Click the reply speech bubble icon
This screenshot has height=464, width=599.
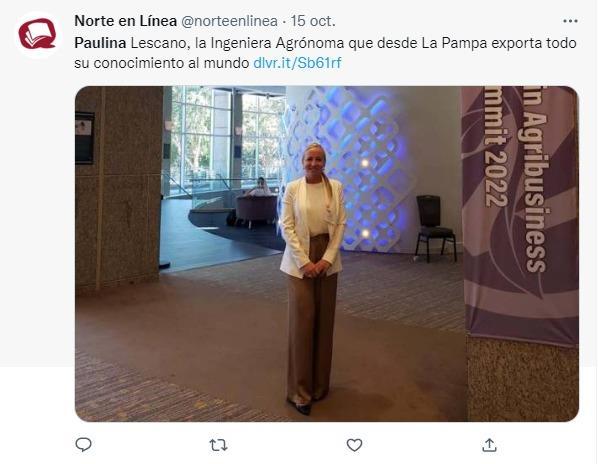[x=83, y=445]
